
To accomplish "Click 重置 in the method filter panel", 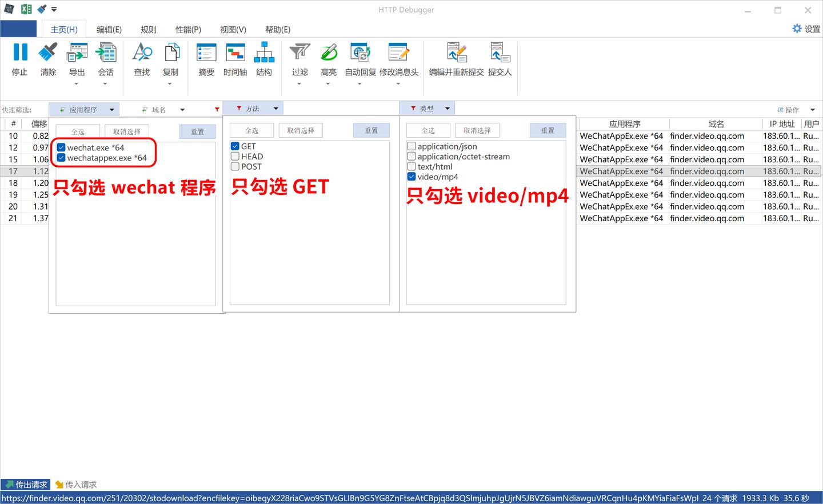I will coord(371,130).
